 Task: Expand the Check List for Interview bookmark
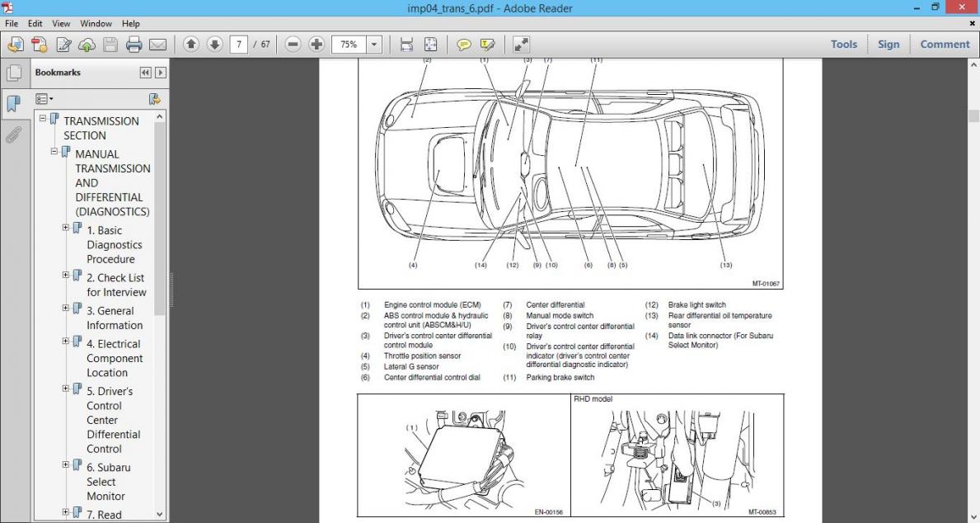(x=65, y=273)
